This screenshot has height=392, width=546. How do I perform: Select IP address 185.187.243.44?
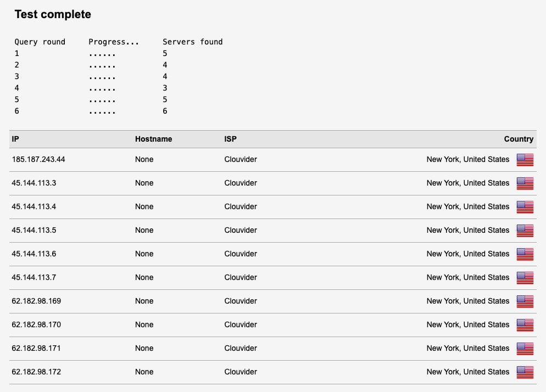coord(38,159)
